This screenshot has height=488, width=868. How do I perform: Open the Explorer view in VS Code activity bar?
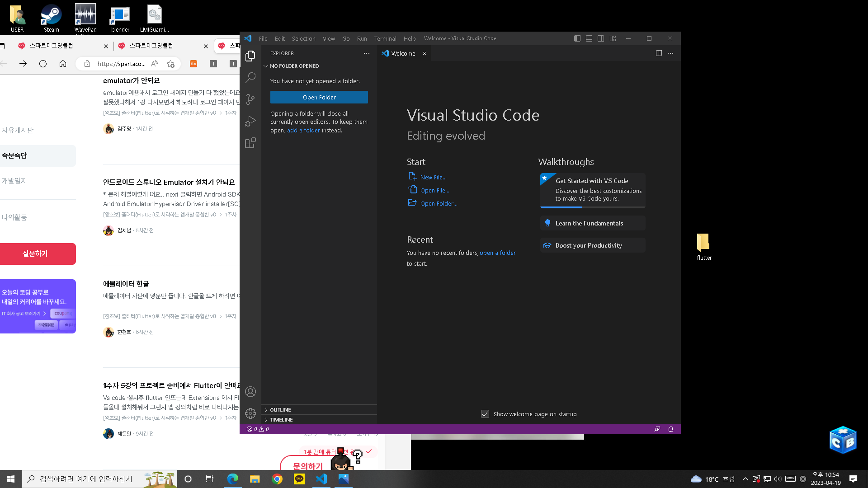tap(250, 56)
